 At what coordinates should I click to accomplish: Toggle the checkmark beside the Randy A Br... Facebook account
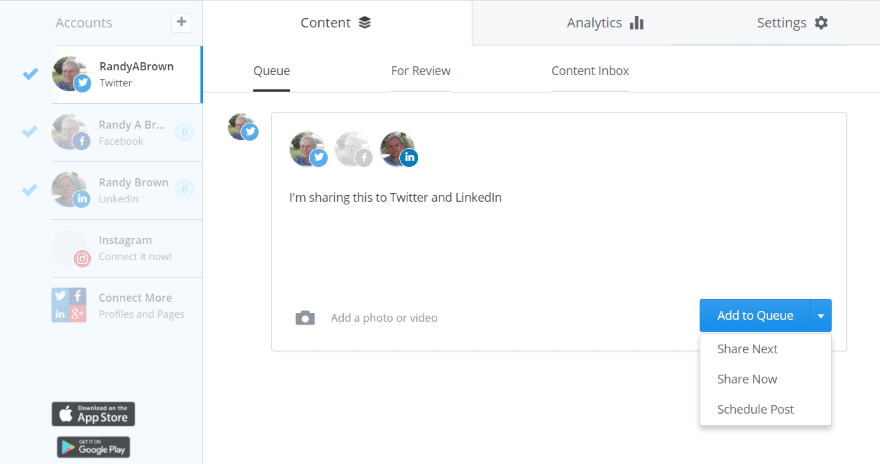click(x=30, y=131)
